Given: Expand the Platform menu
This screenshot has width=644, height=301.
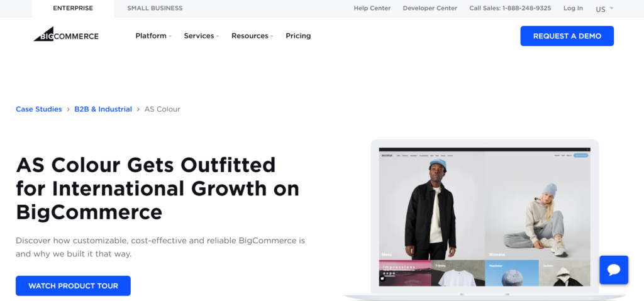Looking at the screenshot, I should pos(153,36).
